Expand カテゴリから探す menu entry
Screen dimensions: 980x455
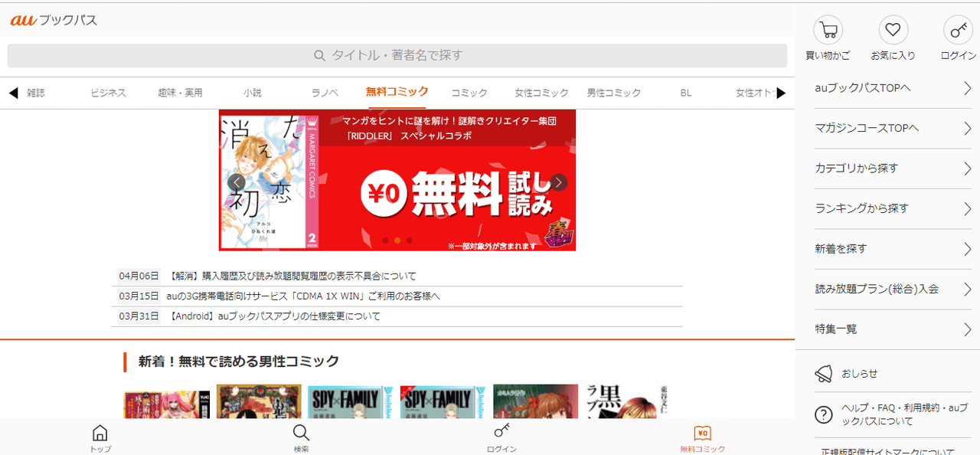tap(893, 169)
